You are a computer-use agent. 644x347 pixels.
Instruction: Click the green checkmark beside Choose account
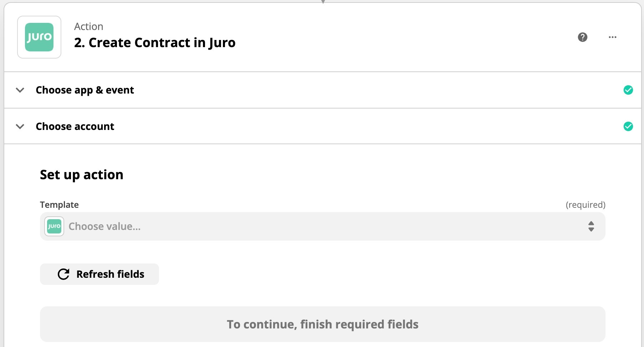tap(628, 126)
